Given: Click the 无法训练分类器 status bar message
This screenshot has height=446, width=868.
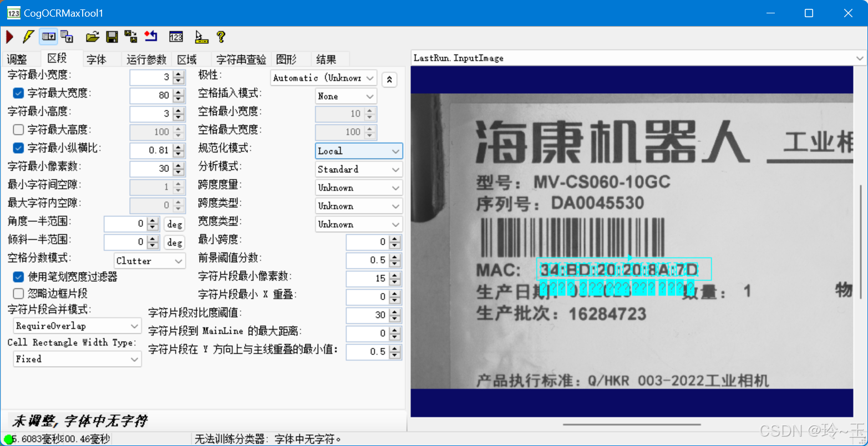Looking at the screenshot, I should [x=268, y=439].
